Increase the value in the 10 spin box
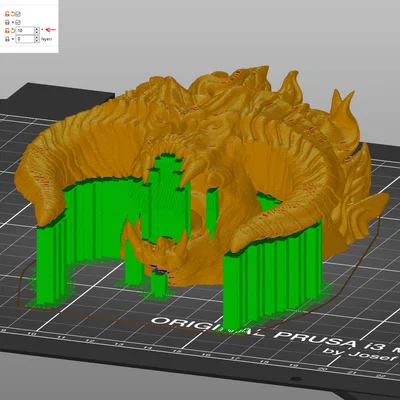The image size is (400, 400). click(x=37, y=29)
